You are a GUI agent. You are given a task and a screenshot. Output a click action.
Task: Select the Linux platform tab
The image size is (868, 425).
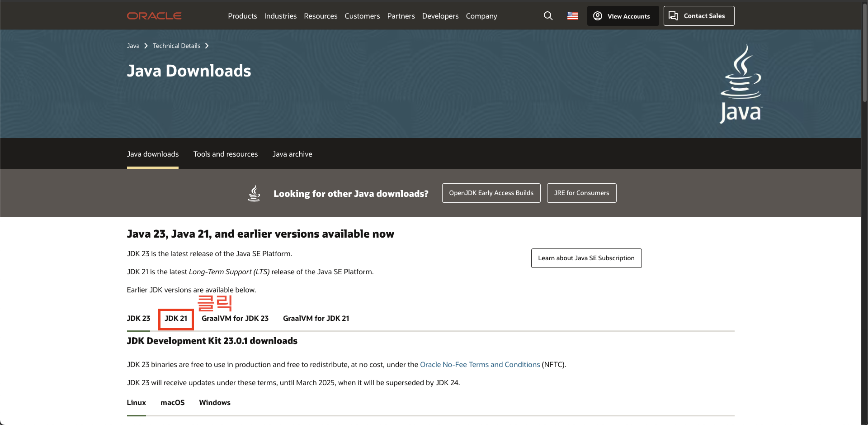[136, 402]
